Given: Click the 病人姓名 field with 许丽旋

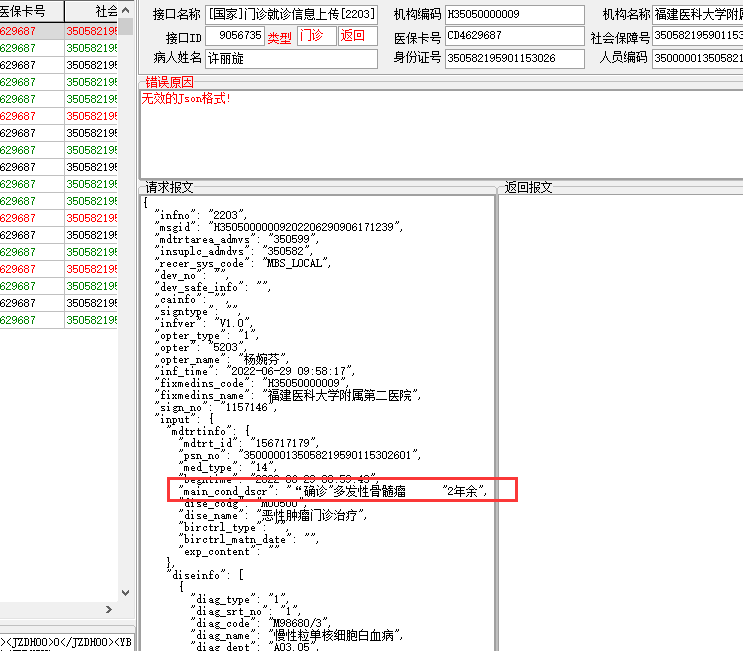Looking at the screenshot, I should pyautogui.click(x=291, y=59).
